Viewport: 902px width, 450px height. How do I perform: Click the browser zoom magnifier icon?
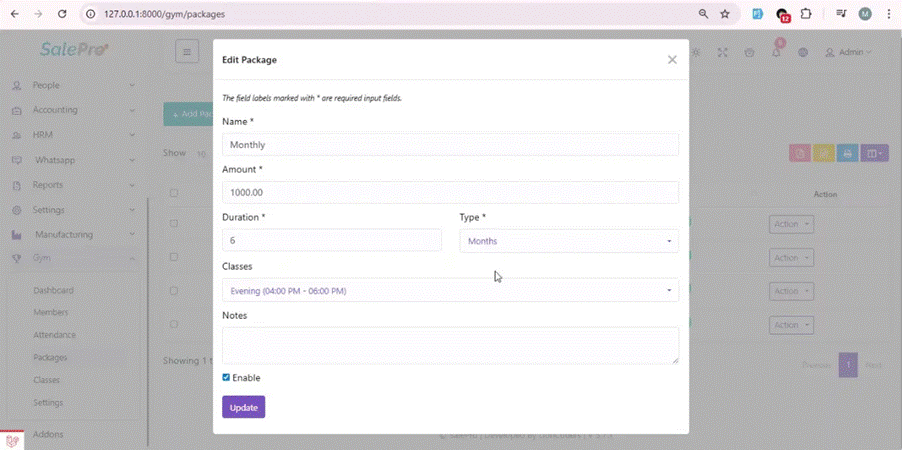703,14
